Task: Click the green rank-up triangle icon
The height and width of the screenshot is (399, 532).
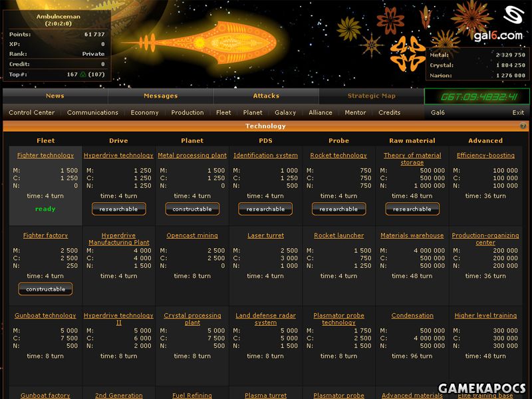Action: (82, 74)
